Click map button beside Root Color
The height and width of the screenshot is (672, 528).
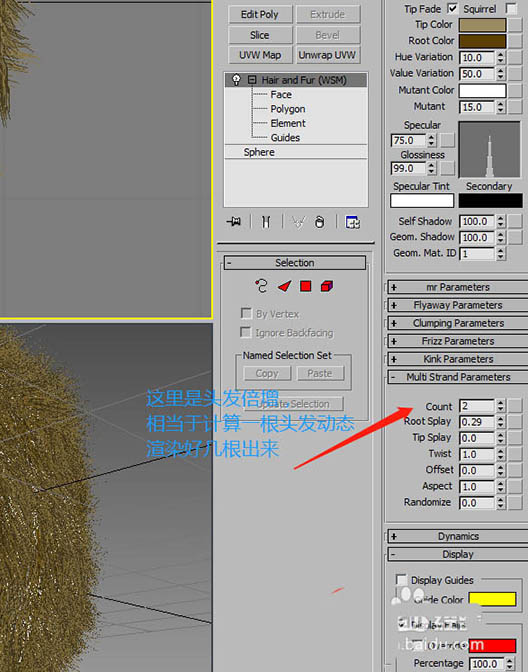coord(515,41)
